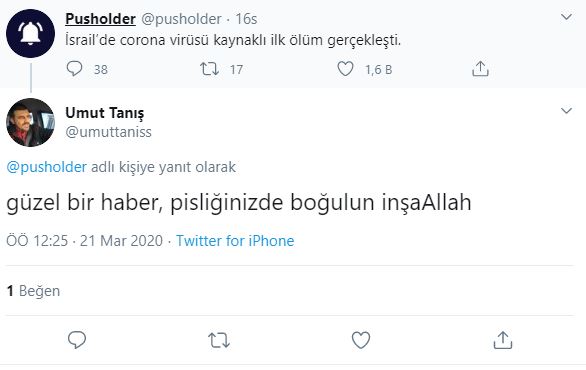The height and width of the screenshot is (370, 586).
Task: Like the Pusholder tweet with heart
Action: coord(345,69)
